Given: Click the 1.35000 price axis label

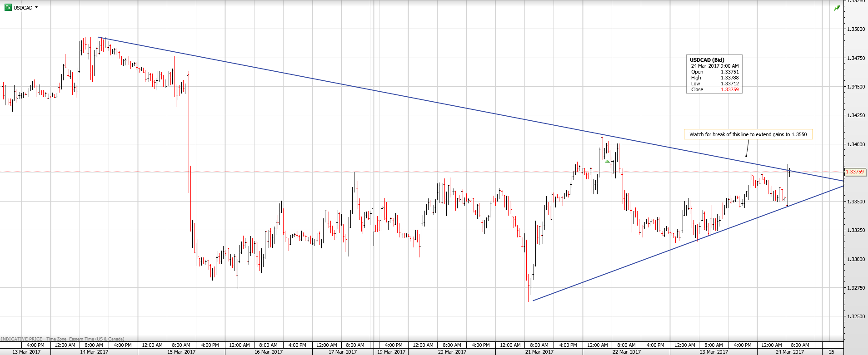Looking at the screenshot, I should point(856,29).
